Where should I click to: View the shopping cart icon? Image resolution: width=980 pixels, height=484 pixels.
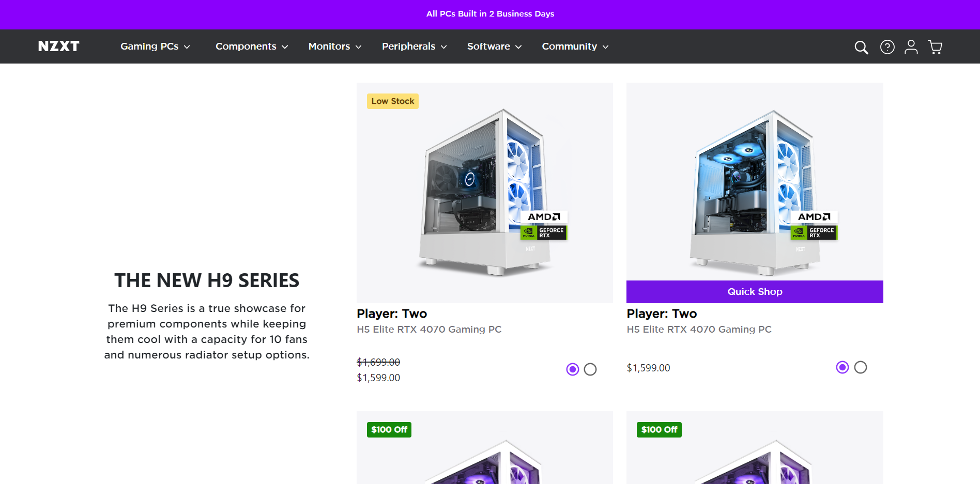[x=935, y=47]
